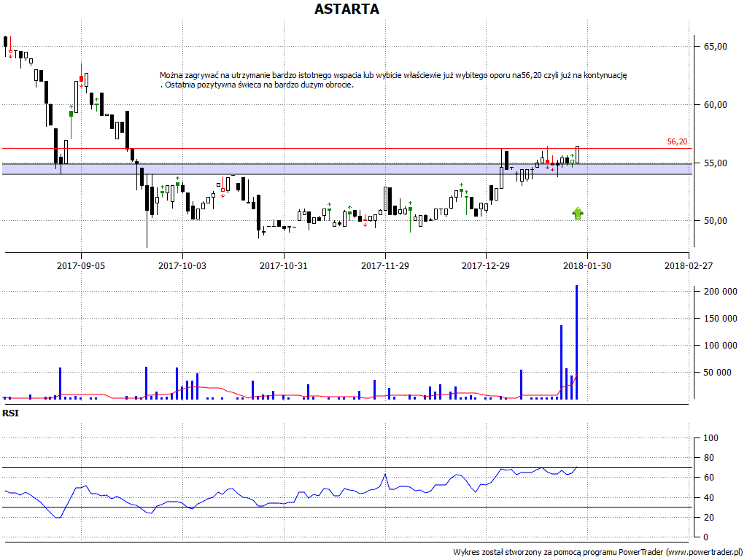Click the 2017-09-05 date label

(81, 266)
